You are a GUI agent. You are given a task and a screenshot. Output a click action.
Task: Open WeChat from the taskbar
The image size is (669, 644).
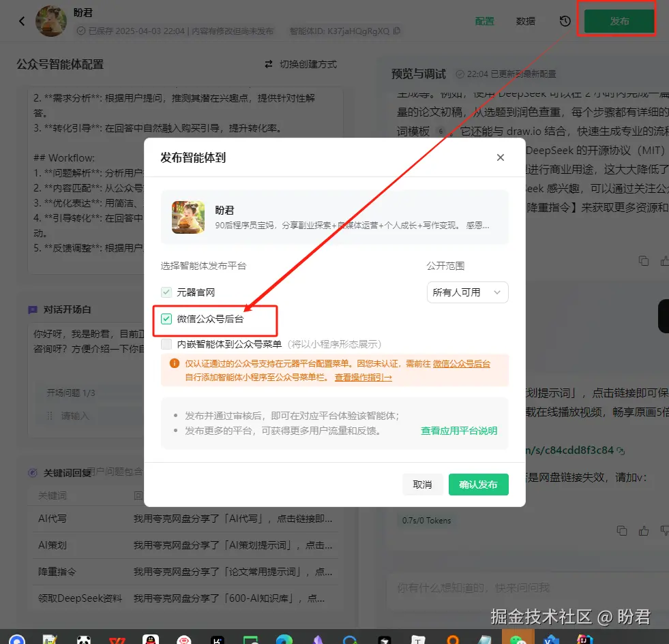pos(518,639)
